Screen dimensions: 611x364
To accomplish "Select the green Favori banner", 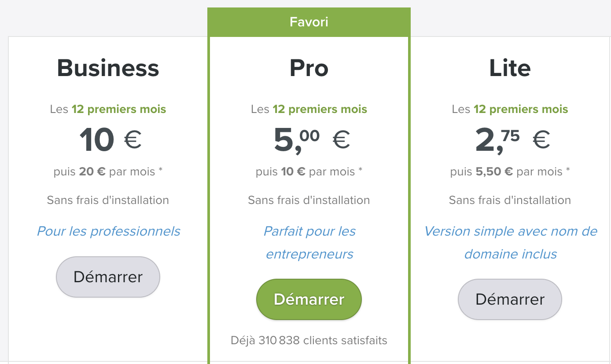I will 309,22.
